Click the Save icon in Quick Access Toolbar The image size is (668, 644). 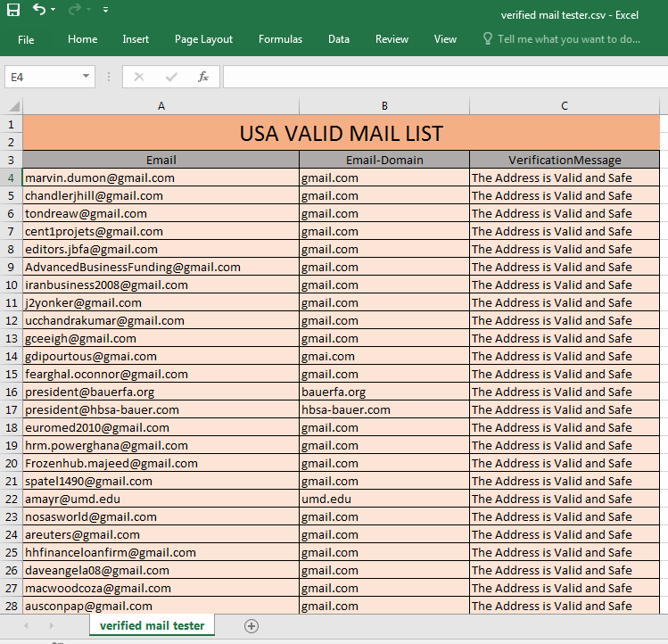click(x=12, y=10)
